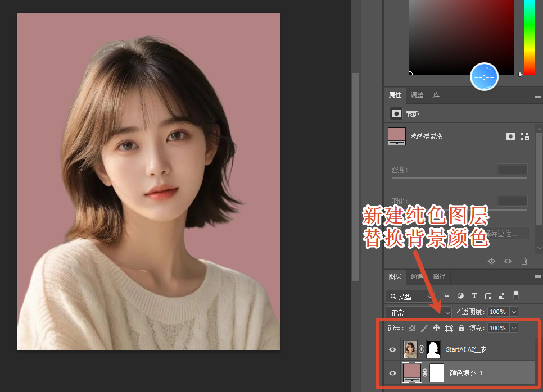Hide the StartAI AI生成 layer
543x392 pixels.
[x=392, y=349]
